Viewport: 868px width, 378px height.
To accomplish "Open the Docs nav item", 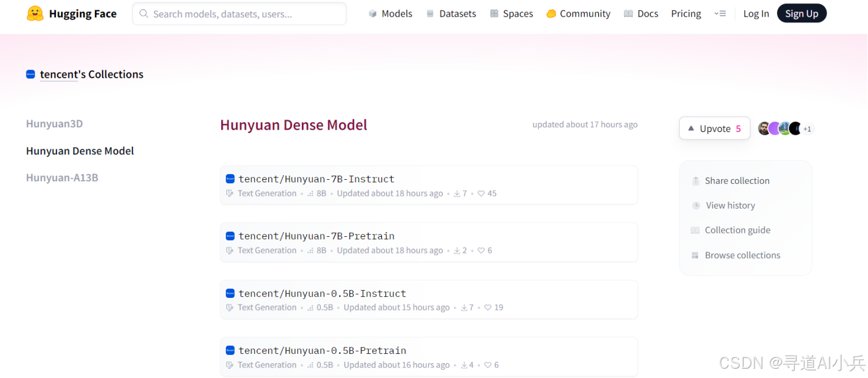I will (641, 14).
